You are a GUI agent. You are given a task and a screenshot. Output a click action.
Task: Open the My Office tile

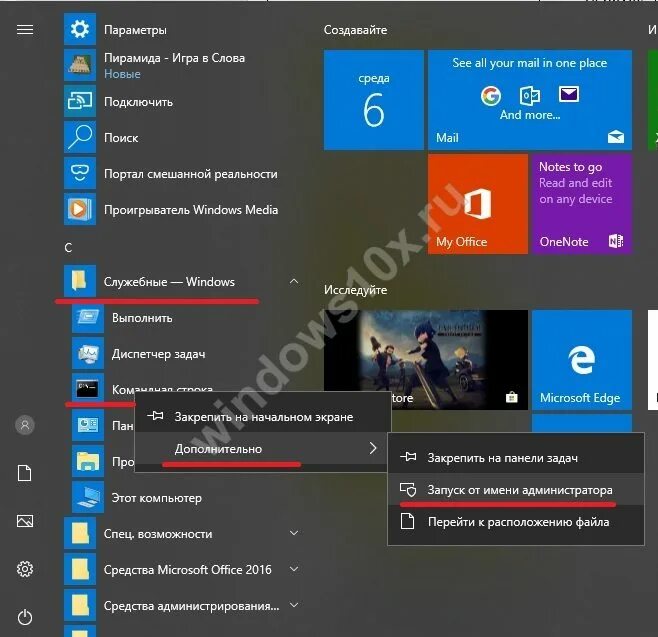(478, 204)
